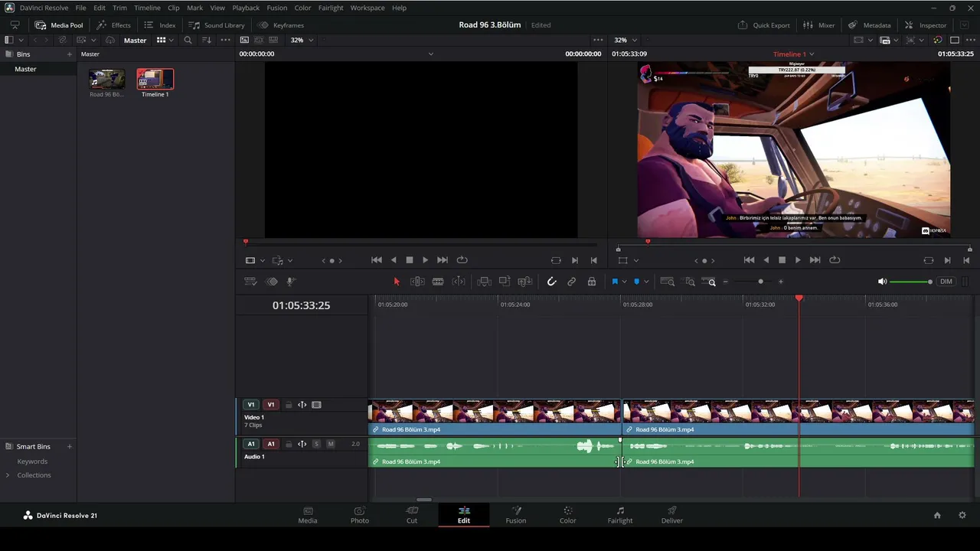Toggle Linked Selection chain icon
The height and width of the screenshot is (551, 980).
(x=571, y=282)
